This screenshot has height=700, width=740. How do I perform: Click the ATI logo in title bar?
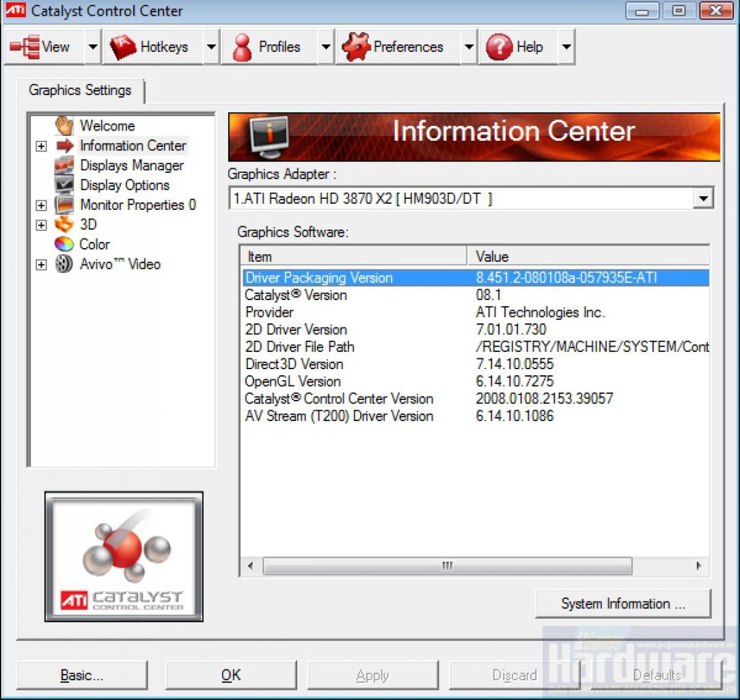tap(15, 10)
